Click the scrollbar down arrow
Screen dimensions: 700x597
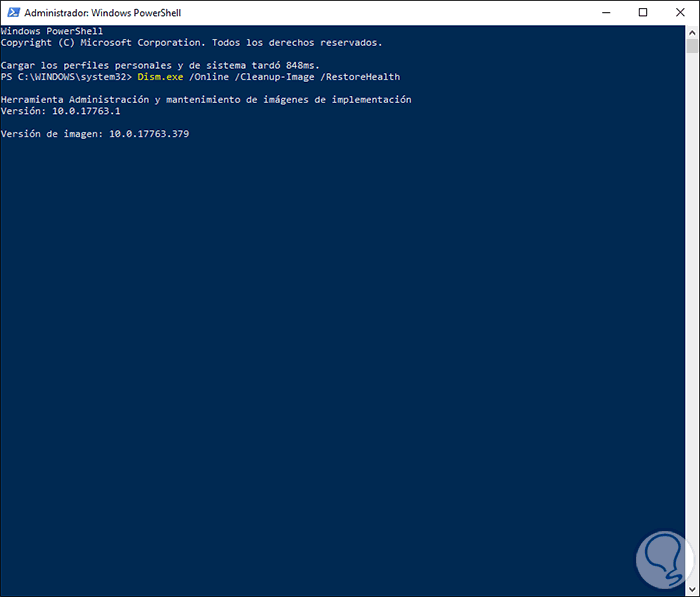[x=692, y=589]
